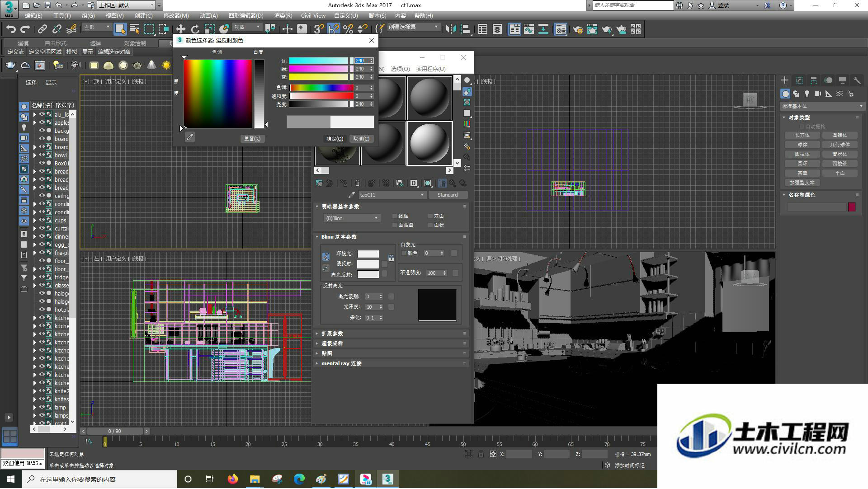Enable the 面贴图 (Face Map) checkbox
The image size is (868, 489).
pyautogui.click(x=395, y=225)
